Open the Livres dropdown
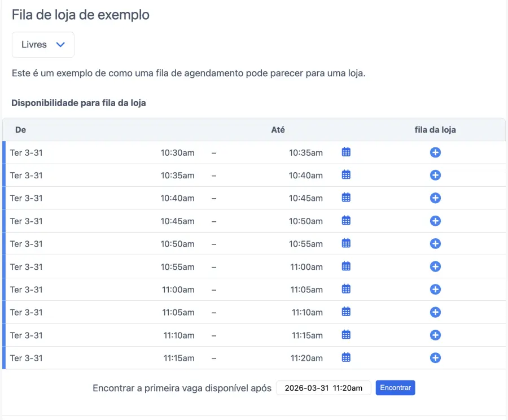Screen dimensions: 508x420 tap(43, 45)
